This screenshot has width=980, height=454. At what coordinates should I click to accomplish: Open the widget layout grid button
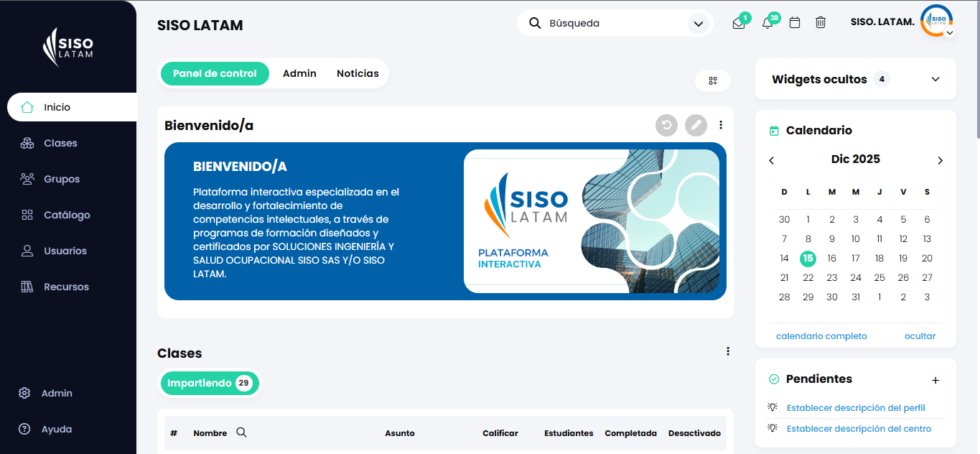pos(713,81)
